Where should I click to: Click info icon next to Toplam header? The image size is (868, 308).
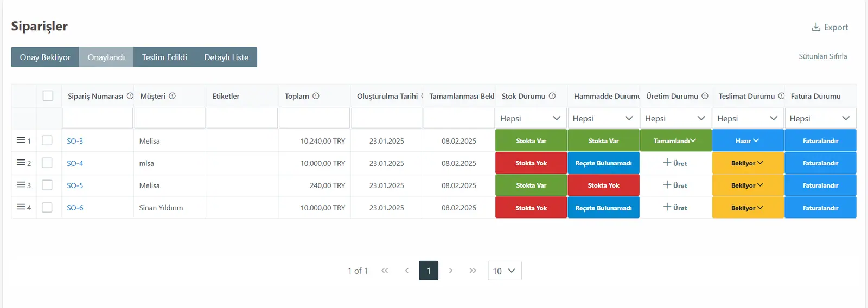pyautogui.click(x=316, y=96)
